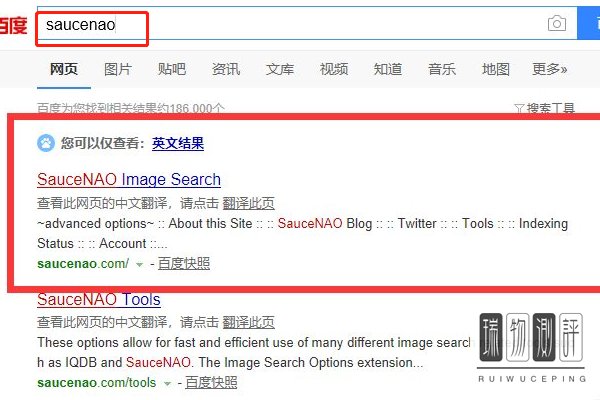Click the Baidu paw icon beside 您可以仅查看

pos(46,143)
